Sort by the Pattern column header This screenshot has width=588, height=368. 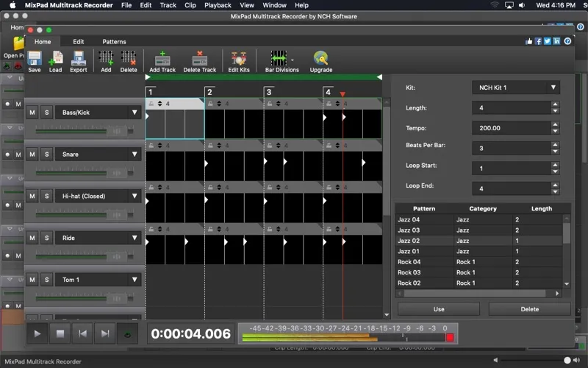tap(424, 208)
